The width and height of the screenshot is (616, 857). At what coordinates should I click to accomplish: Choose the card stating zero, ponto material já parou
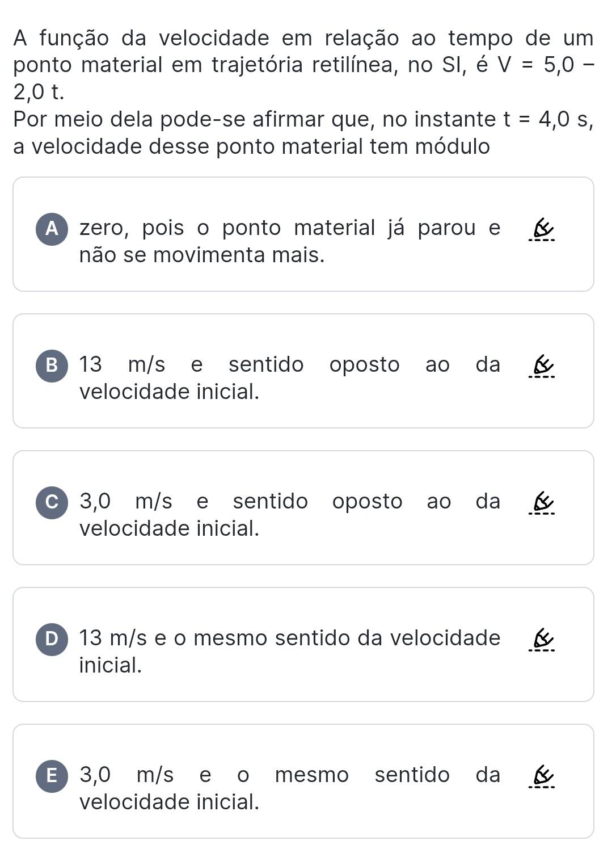(x=303, y=234)
